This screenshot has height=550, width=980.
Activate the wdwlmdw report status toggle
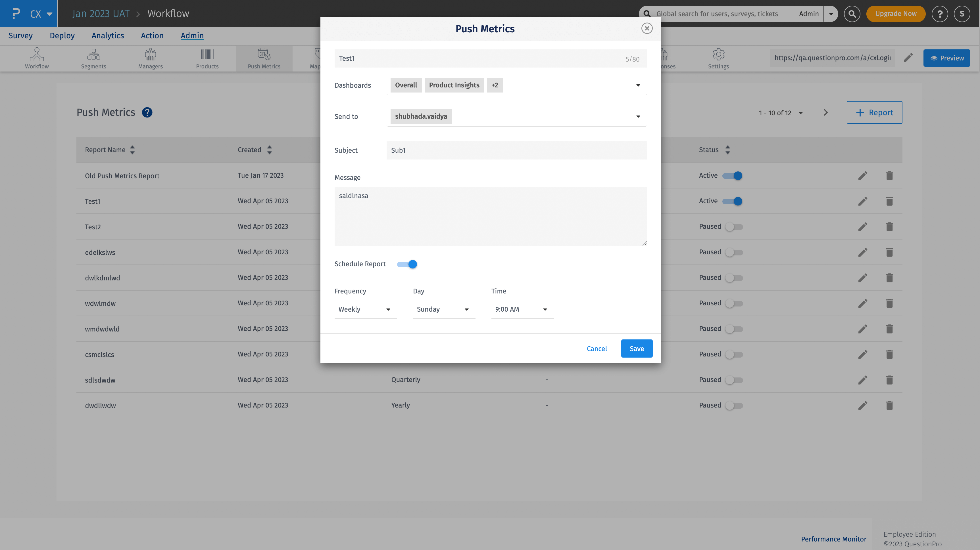(x=734, y=303)
